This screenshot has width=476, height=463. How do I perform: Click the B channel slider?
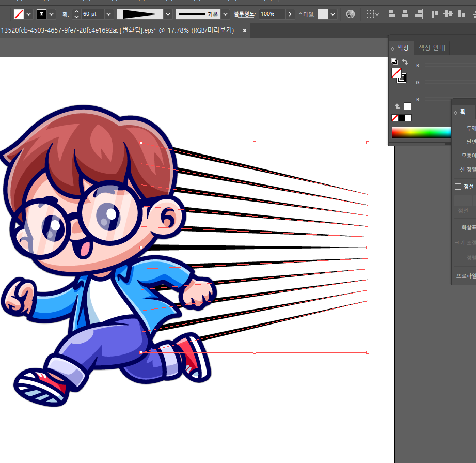(438, 99)
